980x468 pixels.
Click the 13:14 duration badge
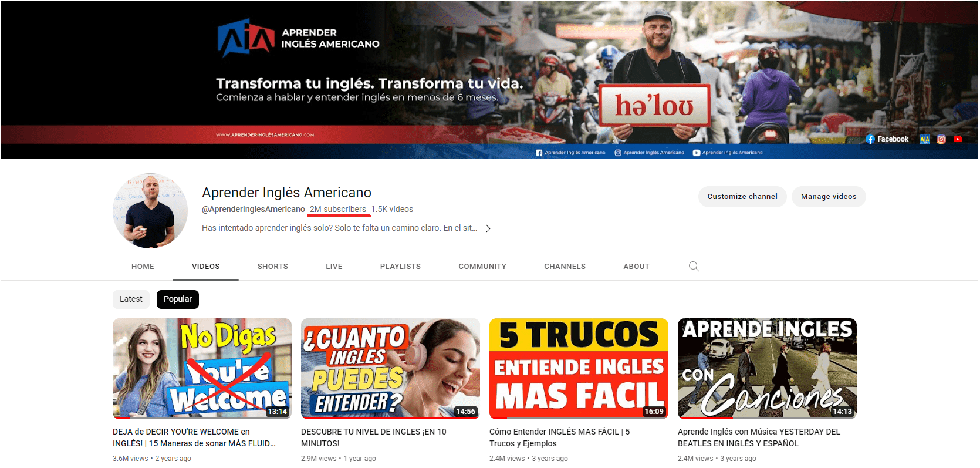tap(277, 412)
